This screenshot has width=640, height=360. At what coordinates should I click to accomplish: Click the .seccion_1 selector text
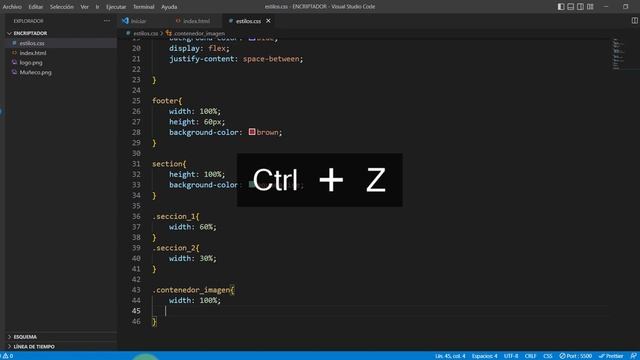coord(176,216)
